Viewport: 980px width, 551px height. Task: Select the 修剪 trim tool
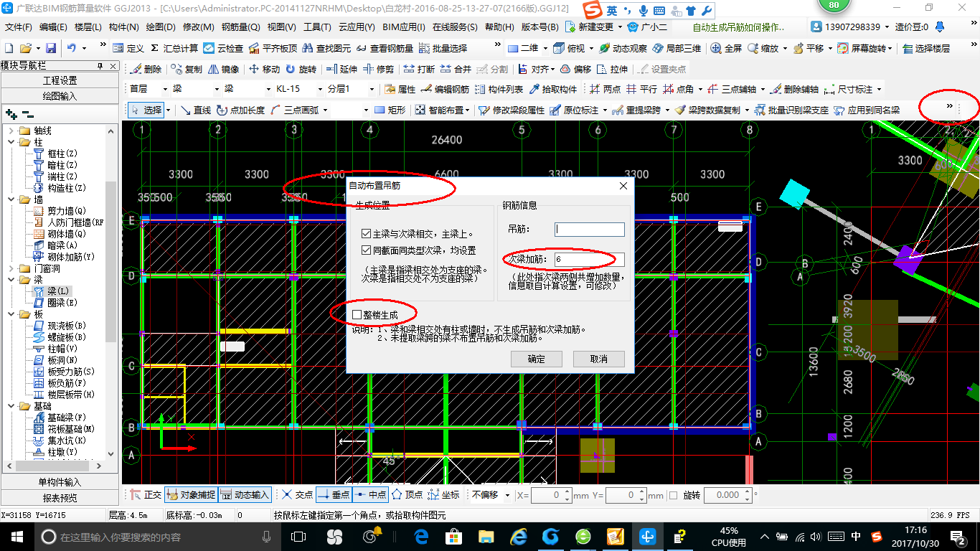(378, 69)
